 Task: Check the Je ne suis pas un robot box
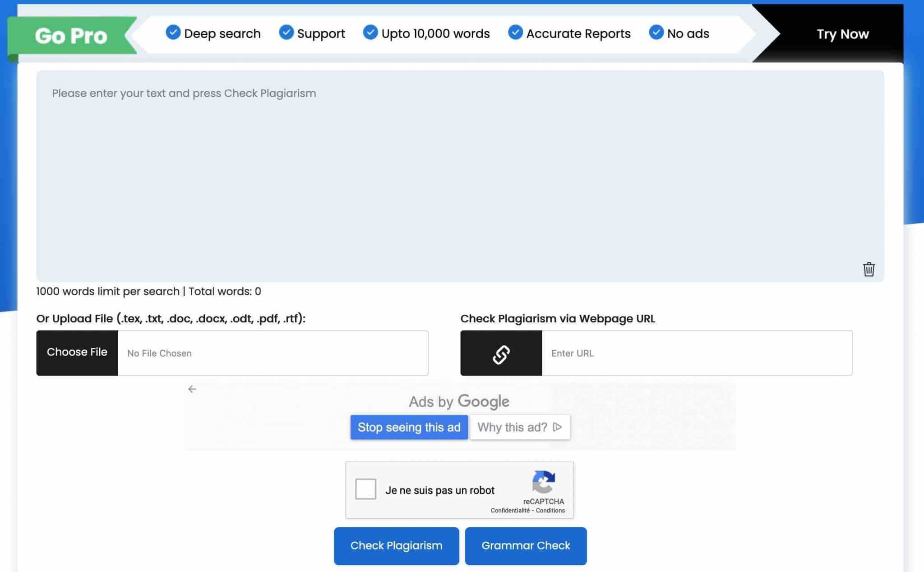365,489
